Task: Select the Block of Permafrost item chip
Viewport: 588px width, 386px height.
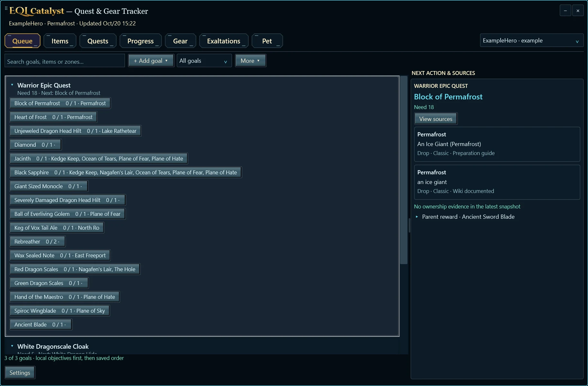Action: pyautogui.click(x=60, y=103)
